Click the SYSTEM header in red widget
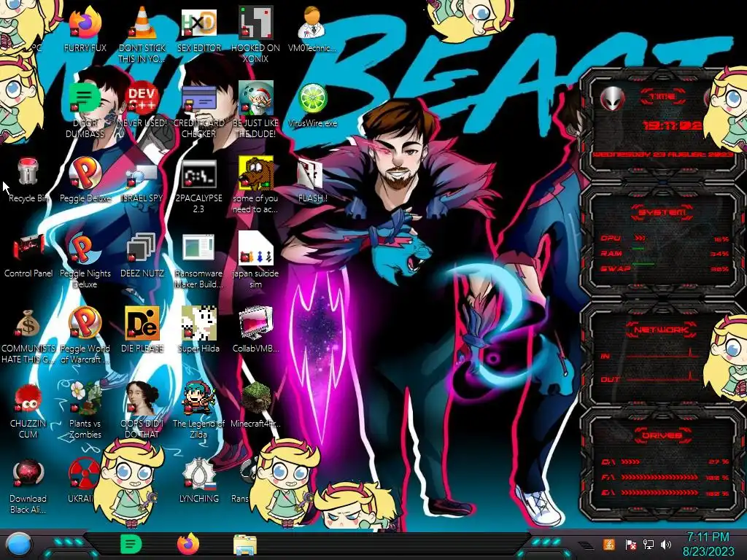This screenshot has height=560, width=747. pos(662,212)
